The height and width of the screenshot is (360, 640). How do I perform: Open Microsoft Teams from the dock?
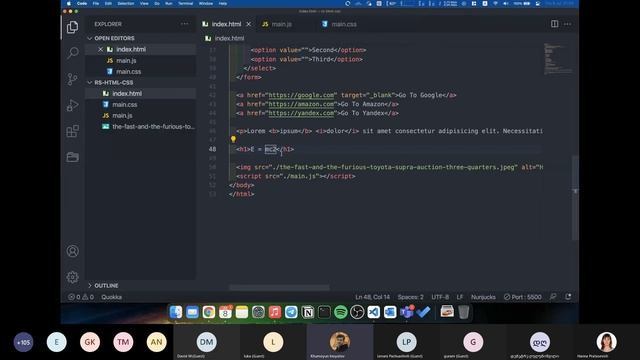tap(407, 312)
